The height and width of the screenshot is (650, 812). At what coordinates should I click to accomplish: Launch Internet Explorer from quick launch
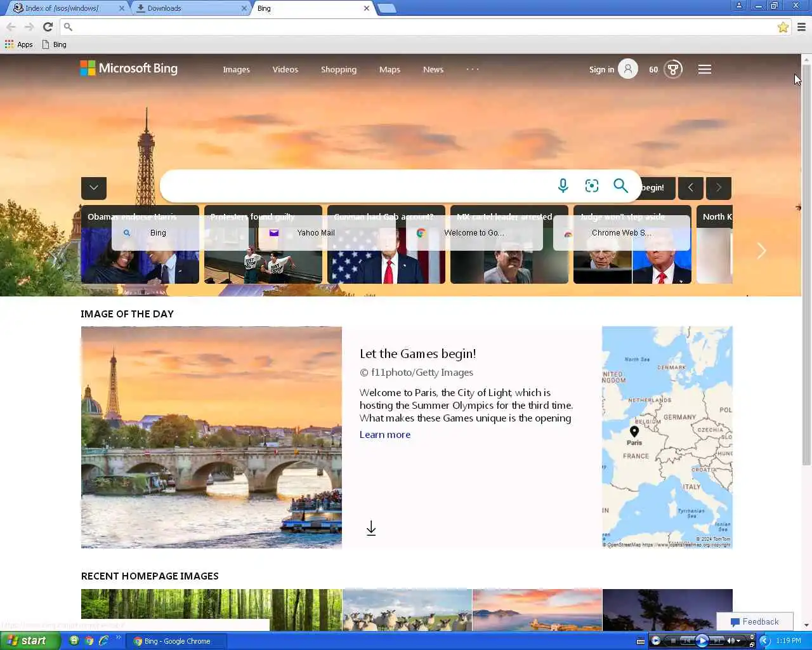pos(103,640)
